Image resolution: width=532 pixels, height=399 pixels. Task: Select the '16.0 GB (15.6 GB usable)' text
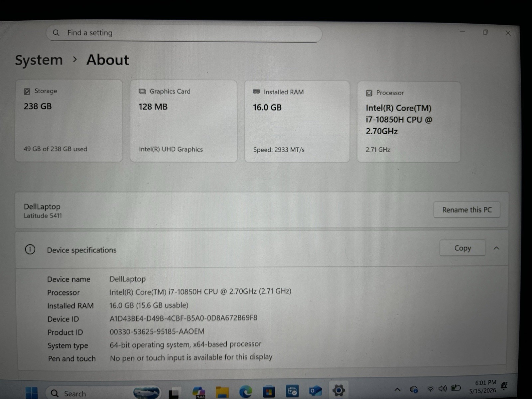tap(149, 305)
